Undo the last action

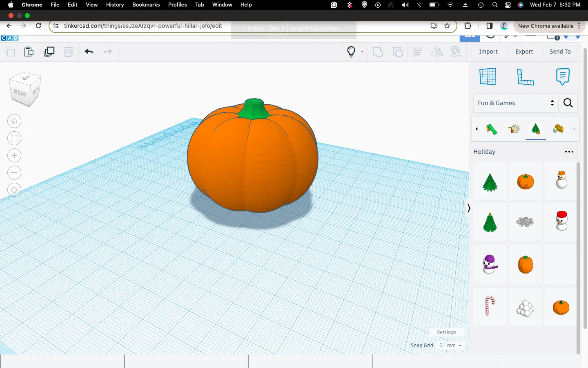(89, 52)
